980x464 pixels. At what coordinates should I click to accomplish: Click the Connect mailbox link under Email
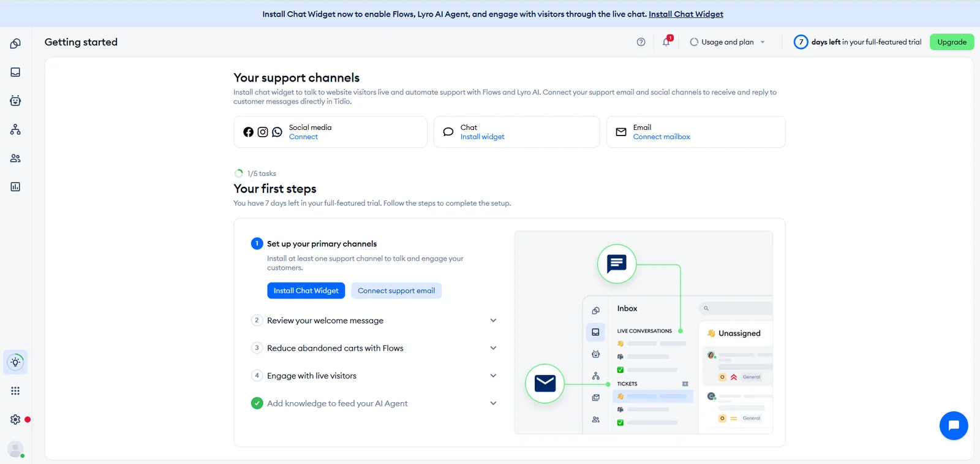click(661, 137)
